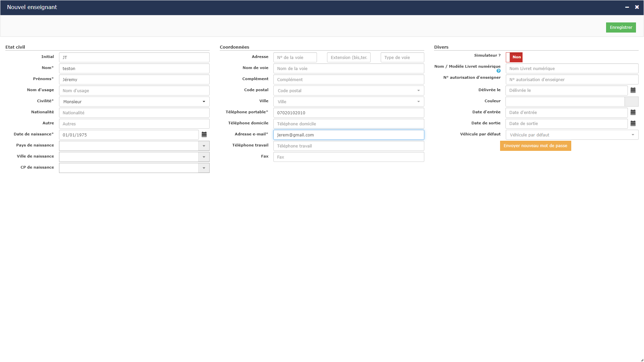Click the resize grip at dialog corner

(x=642, y=360)
